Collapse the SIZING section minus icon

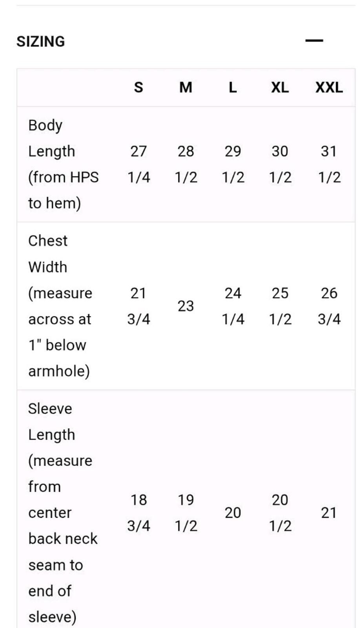(314, 40)
